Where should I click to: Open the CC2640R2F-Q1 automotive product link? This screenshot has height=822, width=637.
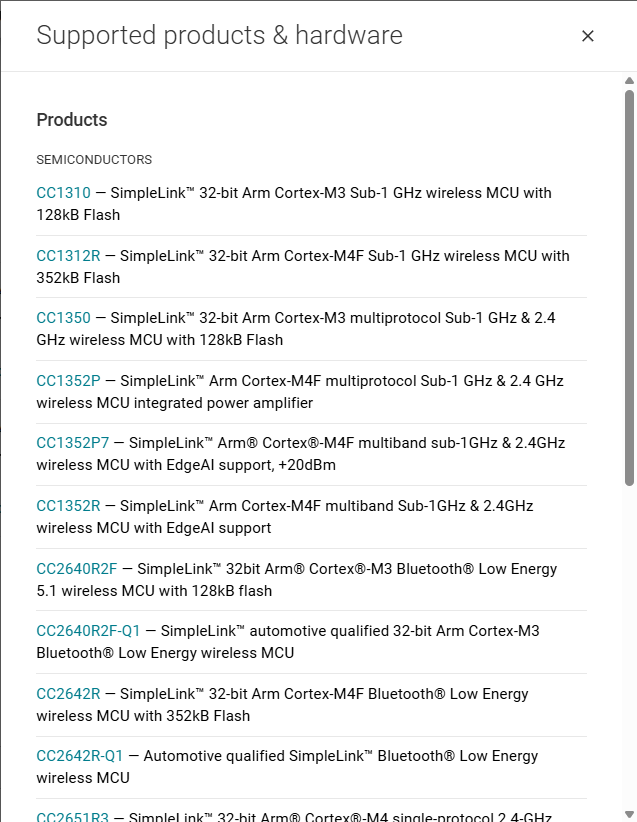(x=89, y=631)
